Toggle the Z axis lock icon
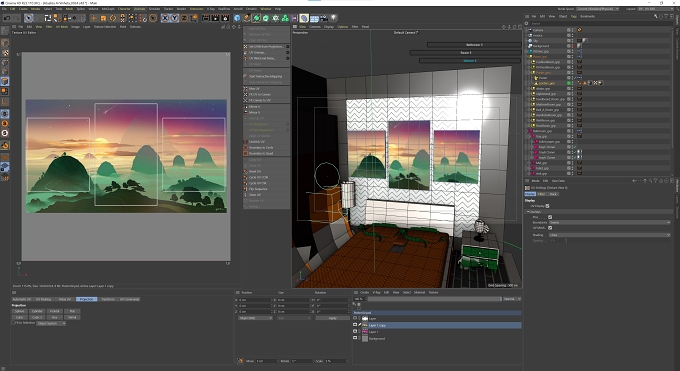 click(x=184, y=18)
